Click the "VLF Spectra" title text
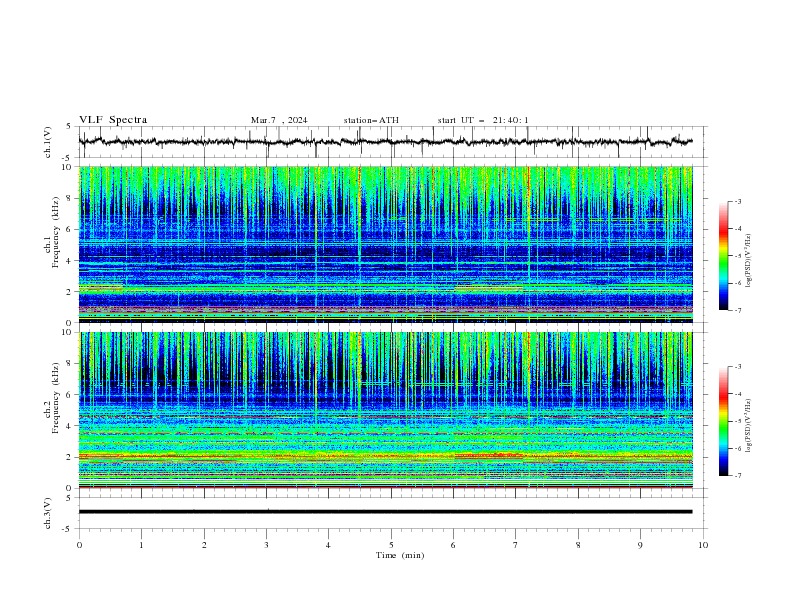The height and width of the screenshot is (612, 792). point(113,120)
